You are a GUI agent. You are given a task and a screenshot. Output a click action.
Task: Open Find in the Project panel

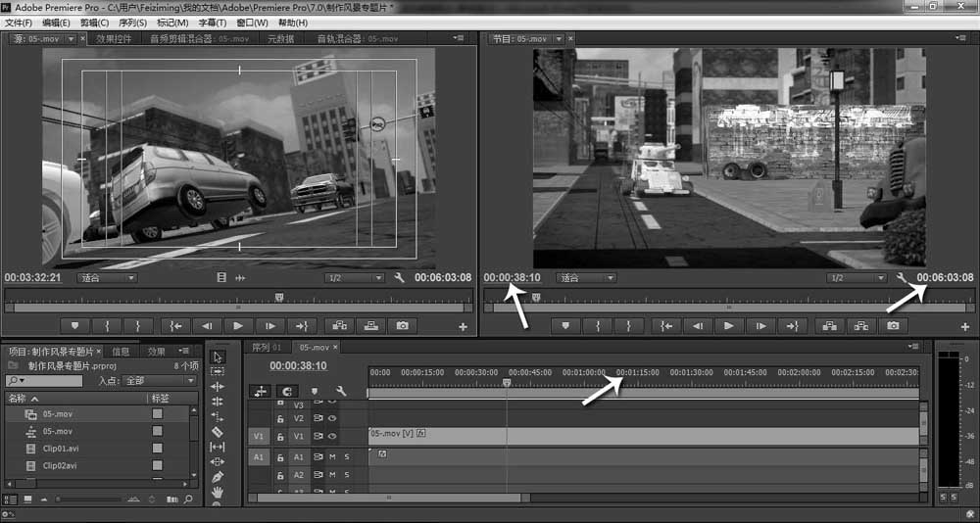pos(187,499)
